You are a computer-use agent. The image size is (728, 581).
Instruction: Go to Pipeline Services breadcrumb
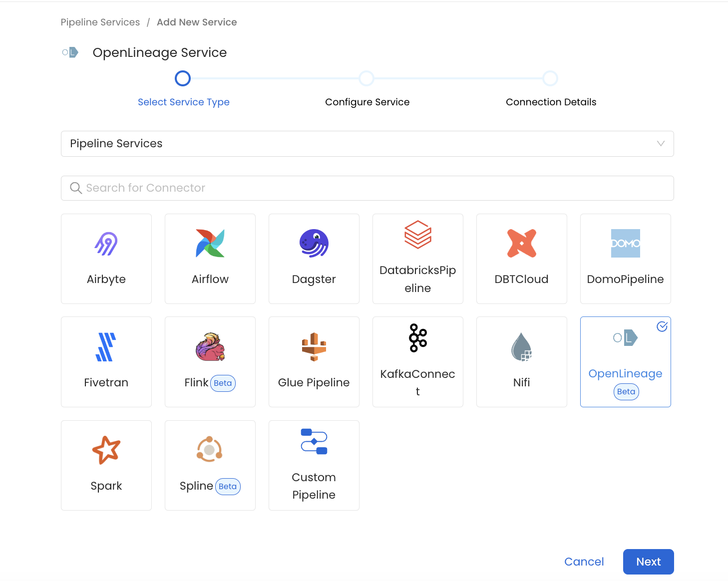coord(100,22)
